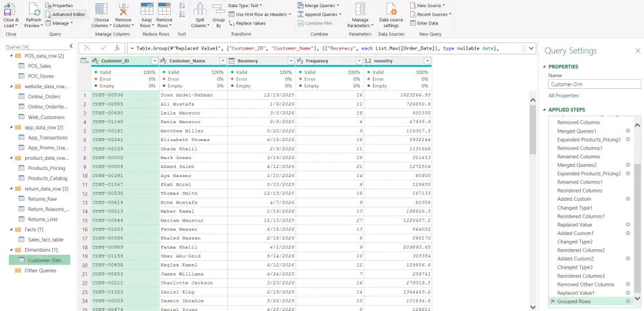This screenshot has height=311, width=644.
Task: Cancel the formula edit with X icon
Action: point(87,48)
